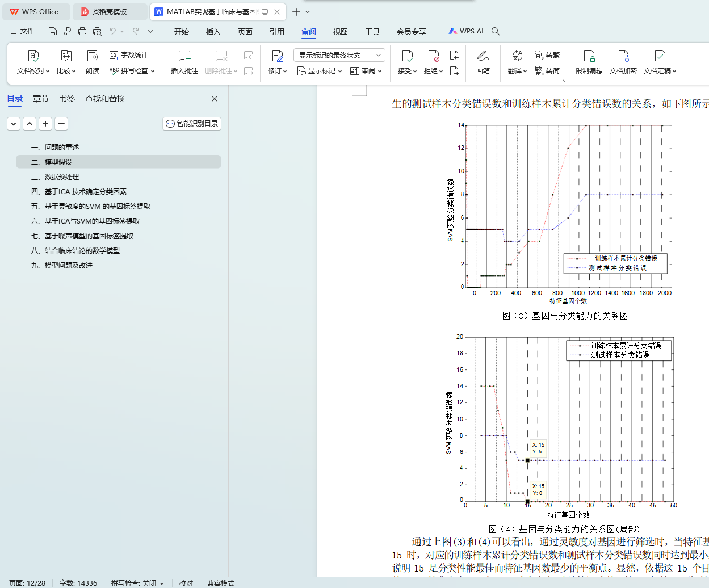Click the redo arrow icon
709x588 pixels.
136,31
